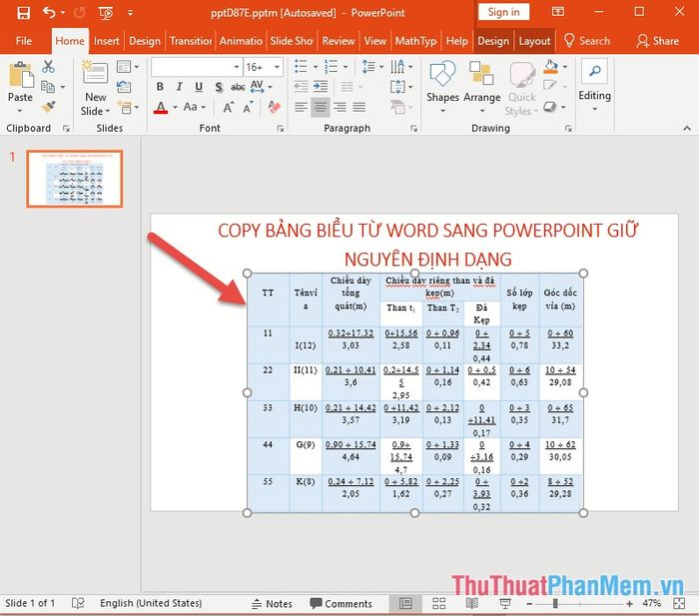
Task: Activate the Format Painter brush
Action: (x=48, y=107)
